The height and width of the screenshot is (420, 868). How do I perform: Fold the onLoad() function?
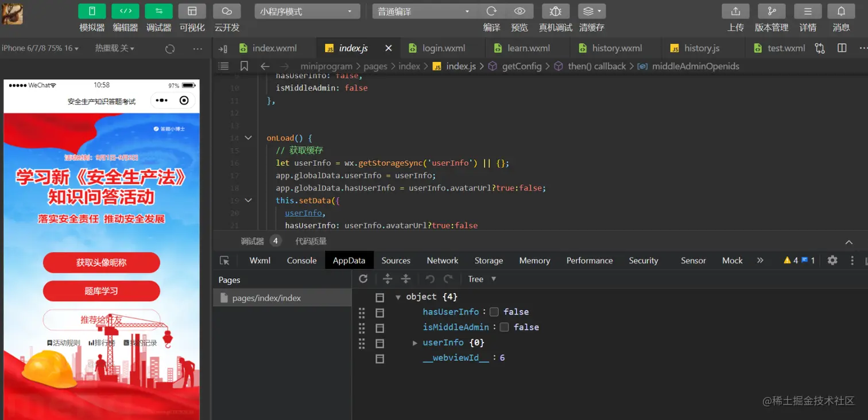coord(248,138)
